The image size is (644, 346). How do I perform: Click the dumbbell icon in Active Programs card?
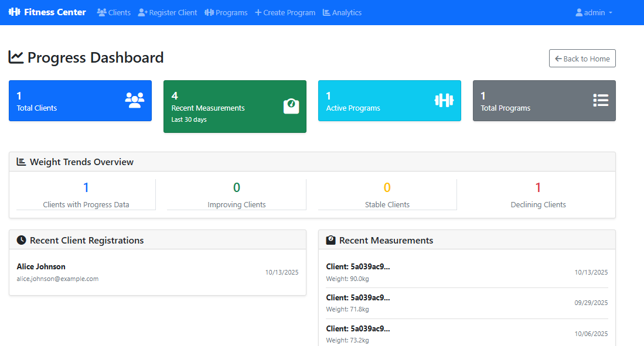pyautogui.click(x=444, y=101)
